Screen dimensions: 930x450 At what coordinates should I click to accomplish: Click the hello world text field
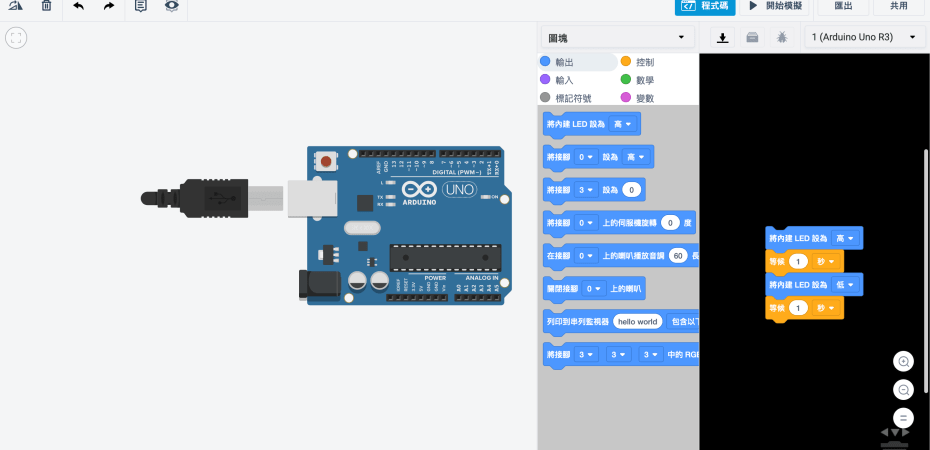point(637,322)
